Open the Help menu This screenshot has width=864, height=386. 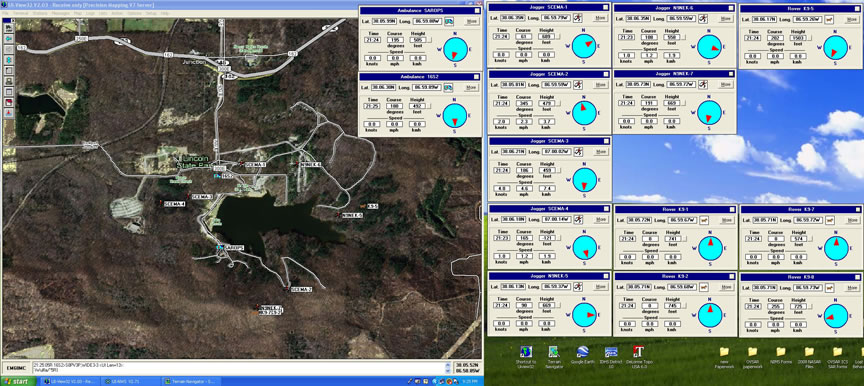[164, 13]
